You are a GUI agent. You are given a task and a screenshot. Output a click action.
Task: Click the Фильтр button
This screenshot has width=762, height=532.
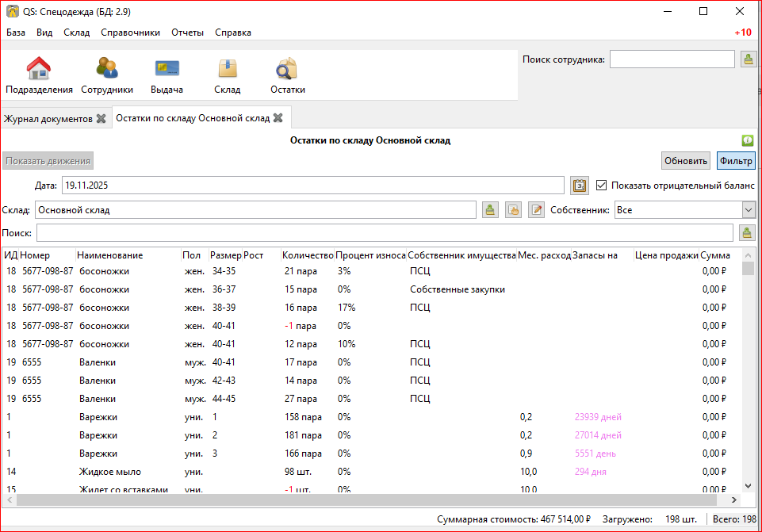735,161
